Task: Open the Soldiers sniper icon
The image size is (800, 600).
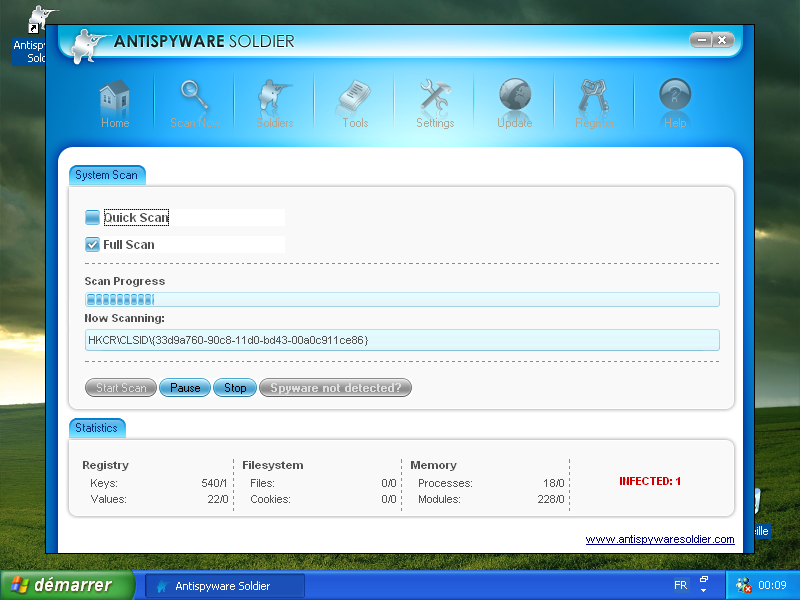Action: tap(274, 96)
